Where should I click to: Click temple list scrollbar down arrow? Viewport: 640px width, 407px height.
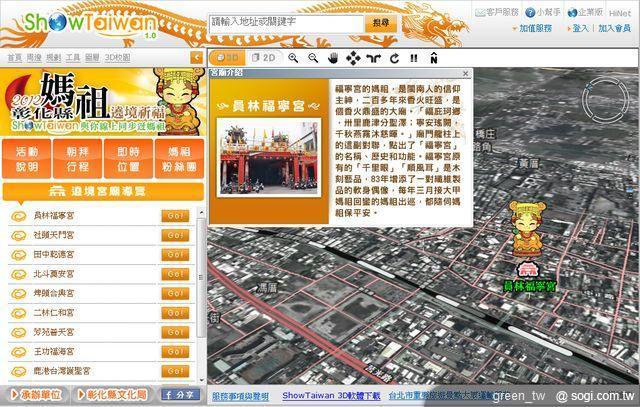click(x=201, y=380)
